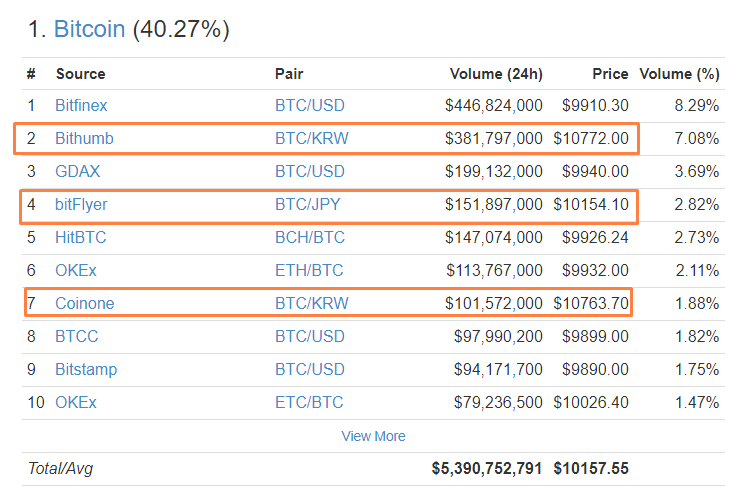Open the bitFlyer exchange link
Screen dimensions: 739x496
coord(81,204)
